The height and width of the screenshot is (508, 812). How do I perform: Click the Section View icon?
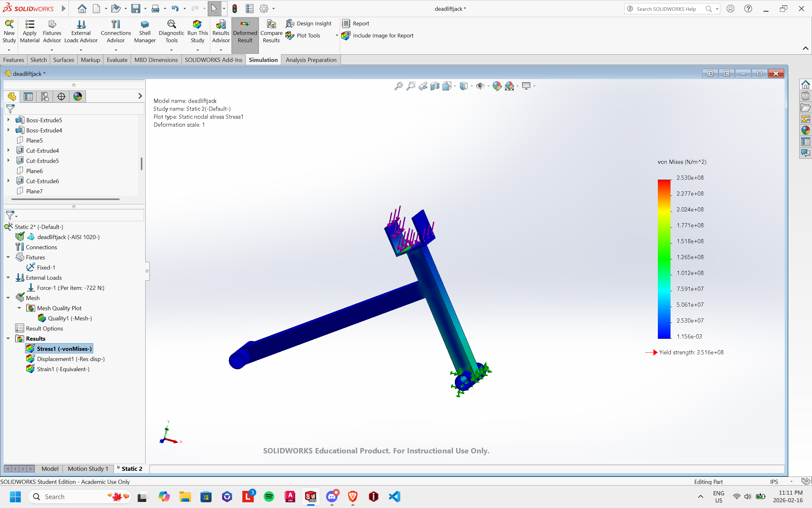435,86
